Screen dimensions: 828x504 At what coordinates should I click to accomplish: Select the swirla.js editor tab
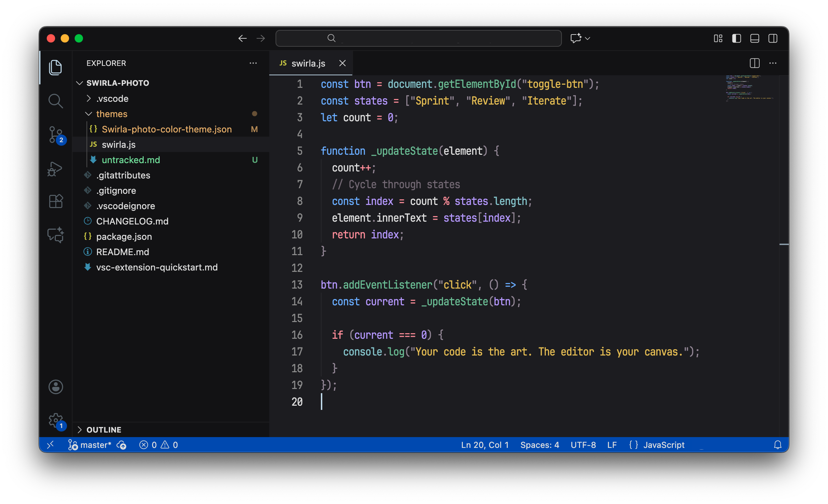[308, 63]
